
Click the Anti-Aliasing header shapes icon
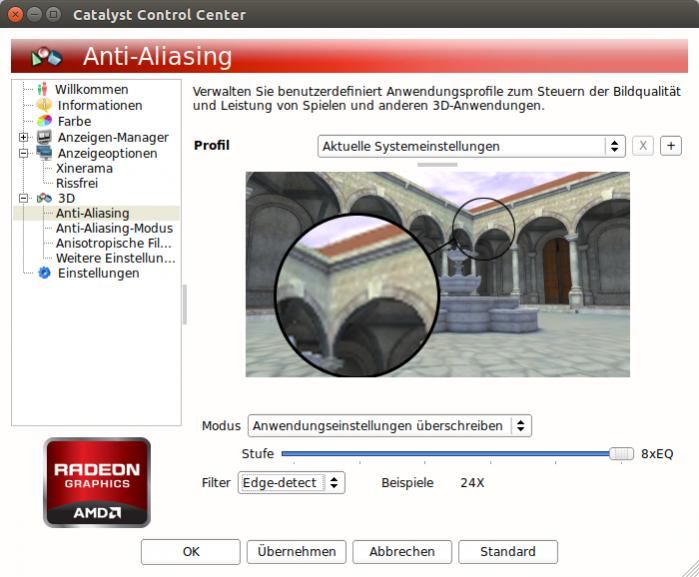46,57
